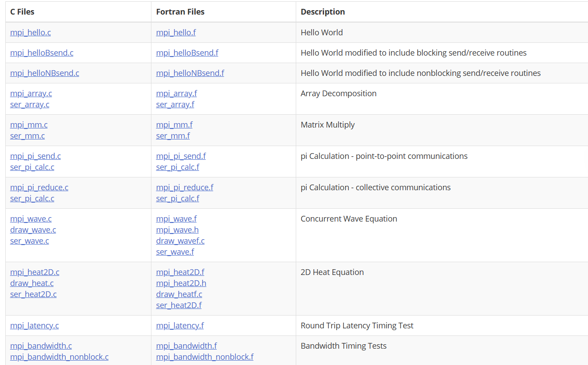Open mpi_helloNBsend.f Fortran file
This screenshot has width=588, height=365.
coord(190,73)
